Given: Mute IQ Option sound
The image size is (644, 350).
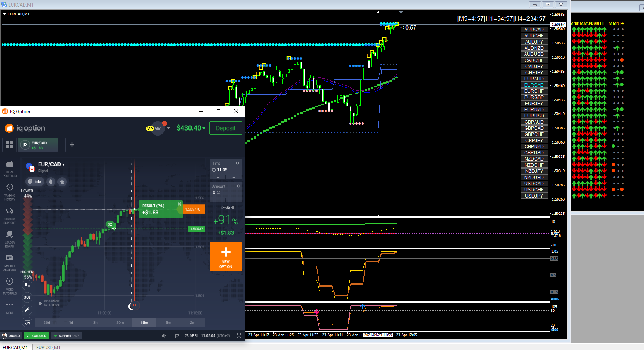Looking at the screenshot, I should [x=164, y=336].
